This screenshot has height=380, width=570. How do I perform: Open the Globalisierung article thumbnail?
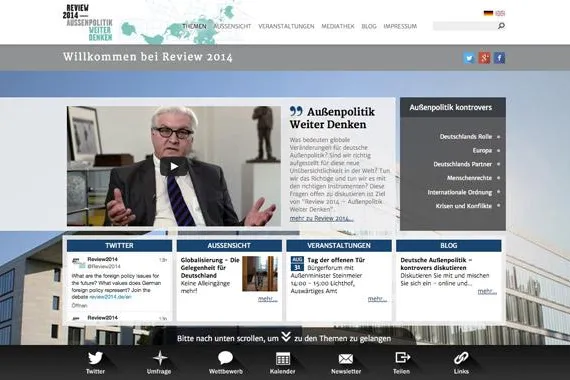[x=260, y=273]
